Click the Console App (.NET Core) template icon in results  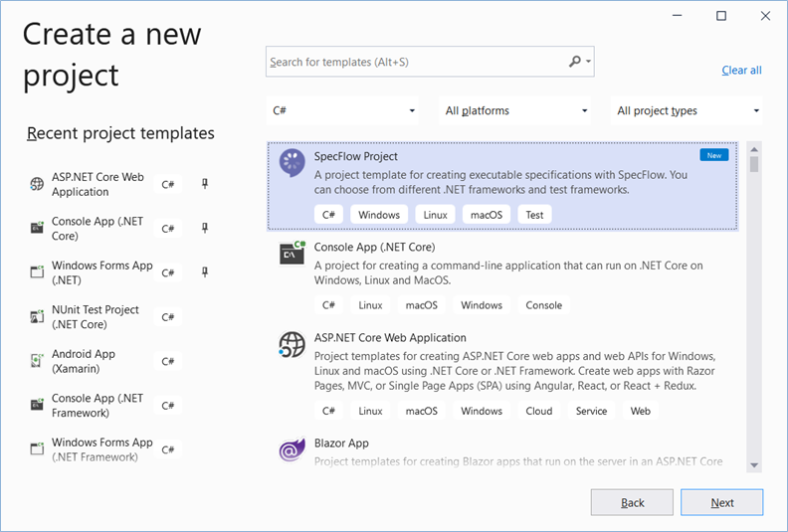pos(293,253)
